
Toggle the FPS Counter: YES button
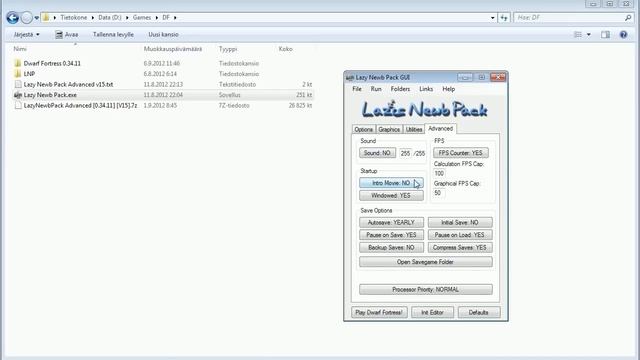(x=460, y=153)
